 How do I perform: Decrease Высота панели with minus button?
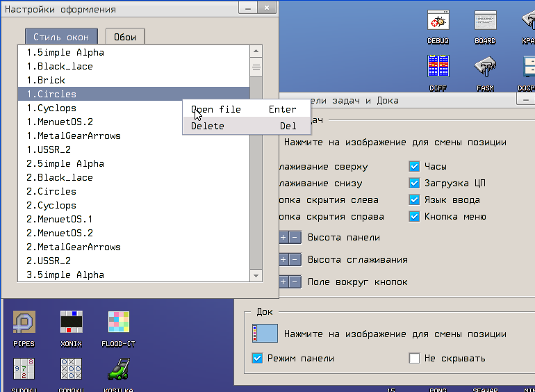tap(295, 238)
